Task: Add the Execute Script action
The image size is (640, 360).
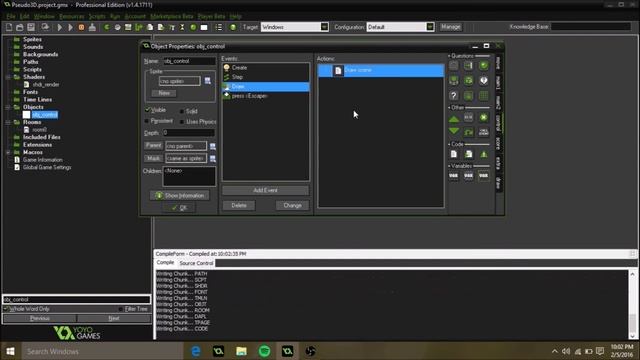Action: (x=469, y=154)
